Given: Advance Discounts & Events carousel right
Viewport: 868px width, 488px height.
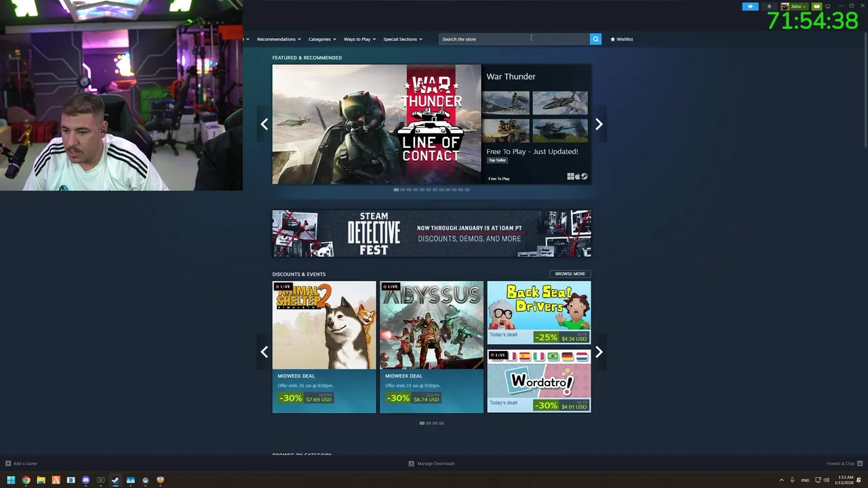Looking at the screenshot, I should click(x=599, y=352).
